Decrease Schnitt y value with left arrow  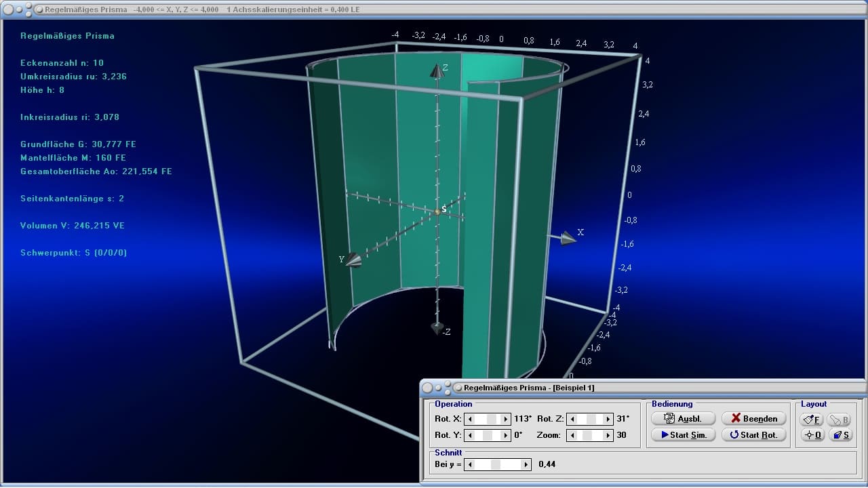tap(469, 464)
